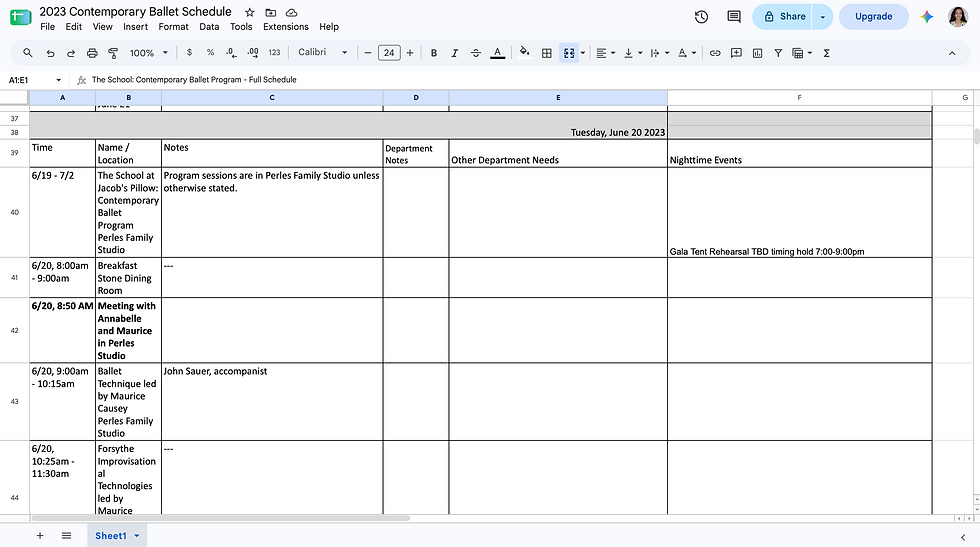Expand share options arrow
The height and width of the screenshot is (547, 980).
pos(822,17)
